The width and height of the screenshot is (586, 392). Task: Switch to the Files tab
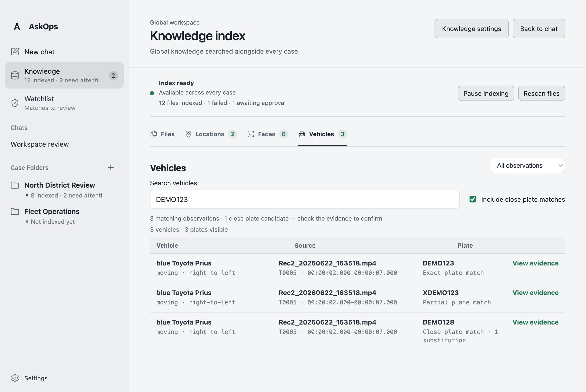coord(163,134)
